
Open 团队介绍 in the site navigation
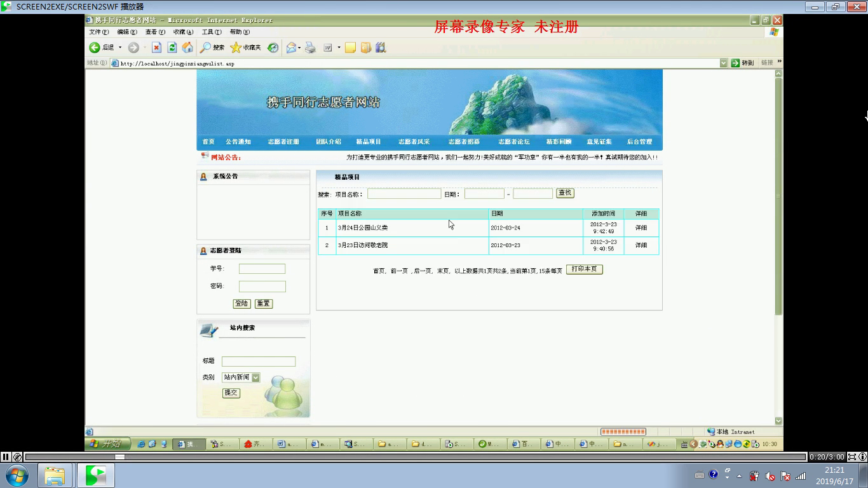329,142
